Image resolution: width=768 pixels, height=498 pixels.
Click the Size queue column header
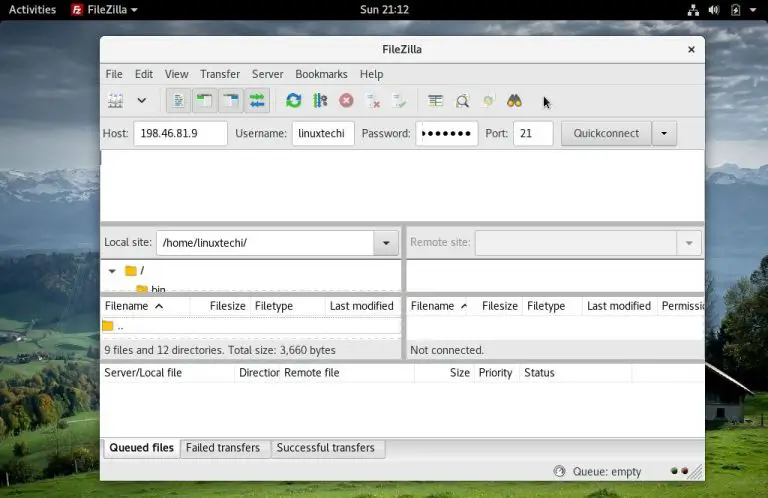[444, 373]
